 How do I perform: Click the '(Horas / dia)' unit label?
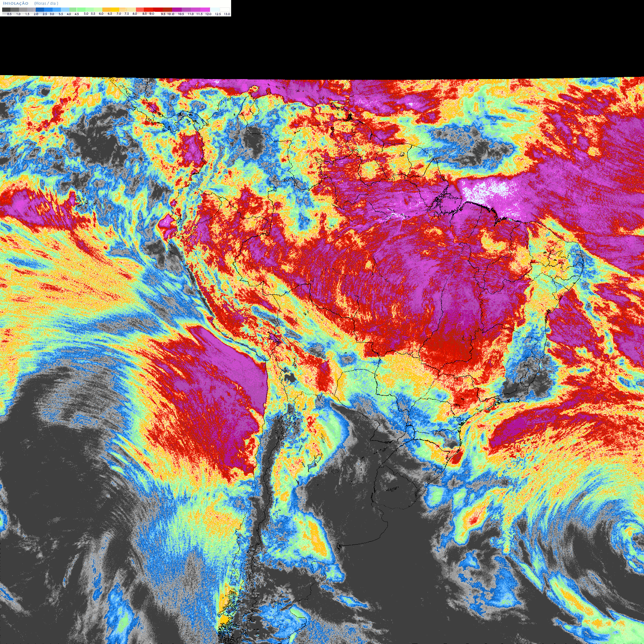[x=46, y=3]
